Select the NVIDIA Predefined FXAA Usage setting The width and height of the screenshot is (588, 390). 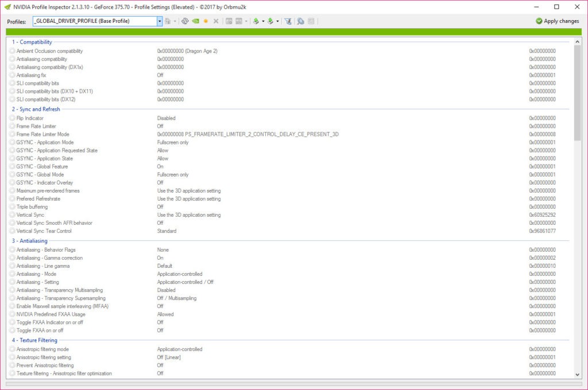click(51, 314)
